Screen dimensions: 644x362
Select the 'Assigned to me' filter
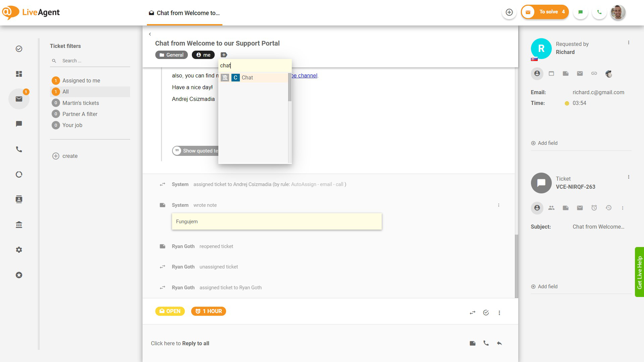(82, 80)
